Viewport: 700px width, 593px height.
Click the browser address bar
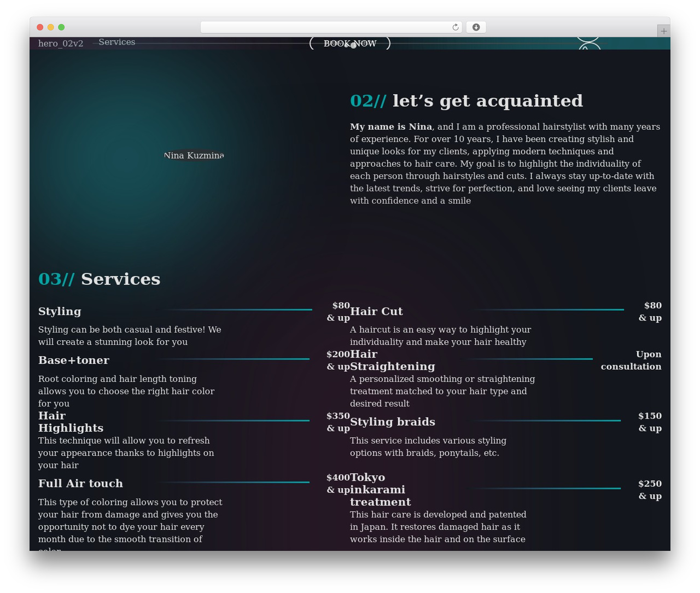tap(331, 27)
